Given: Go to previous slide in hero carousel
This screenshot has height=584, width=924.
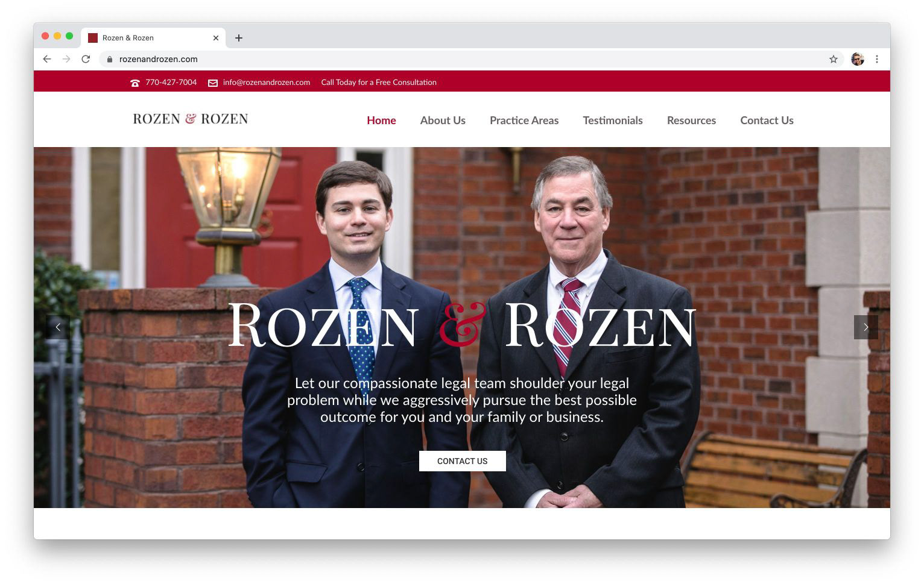Looking at the screenshot, I should tap(58, 327).
